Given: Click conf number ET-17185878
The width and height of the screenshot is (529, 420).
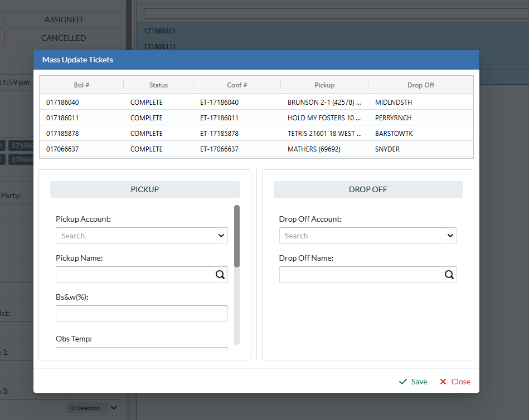Looking at the screenshot, I should [219, 133].
